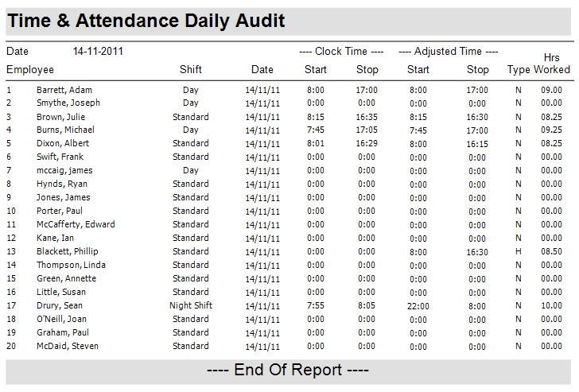
Task: Select employee McCafferty, Edward
Action: [x=76, y=225]
